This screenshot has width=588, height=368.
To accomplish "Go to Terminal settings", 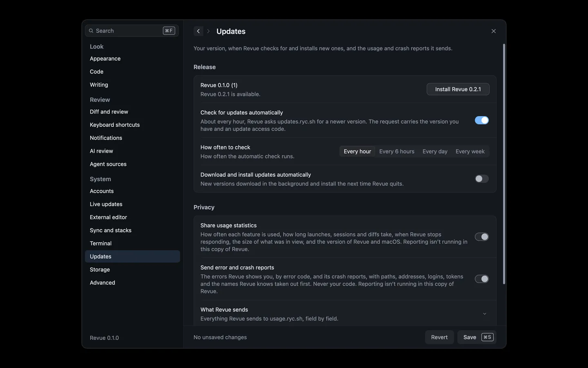I will click(132, 243).
